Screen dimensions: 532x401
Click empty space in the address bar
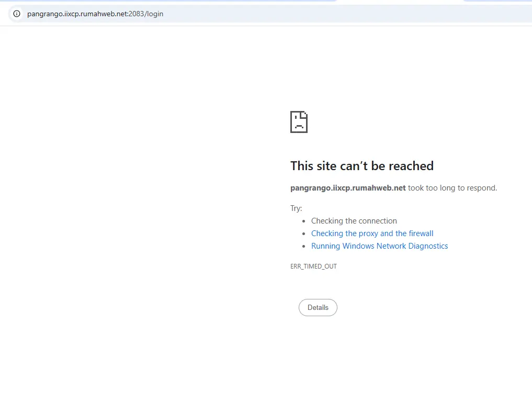pyautogui.click(x=340, y=14)
